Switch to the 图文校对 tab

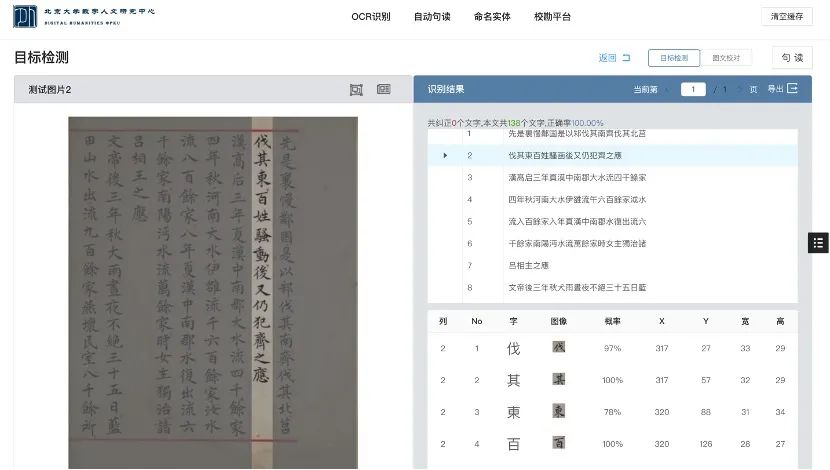tap(726, 58)
